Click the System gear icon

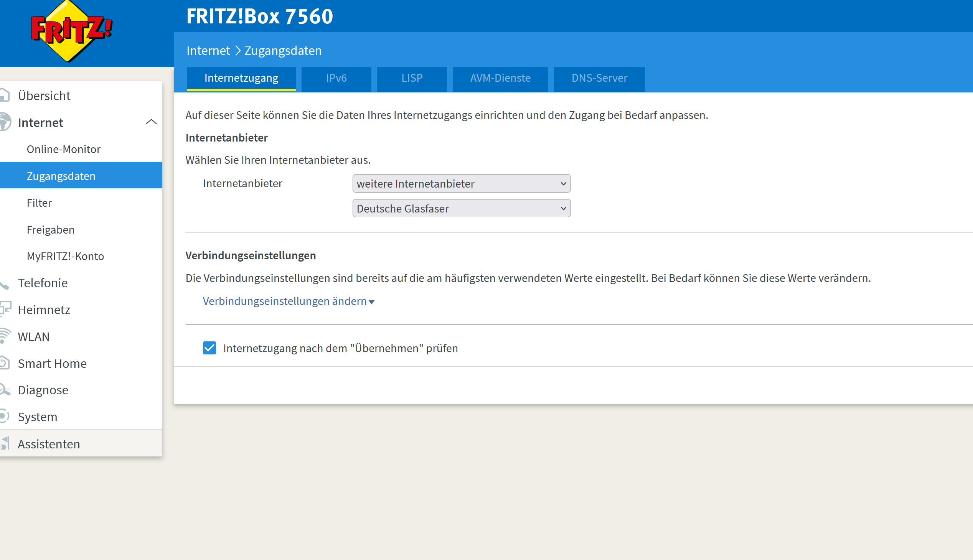4,417
